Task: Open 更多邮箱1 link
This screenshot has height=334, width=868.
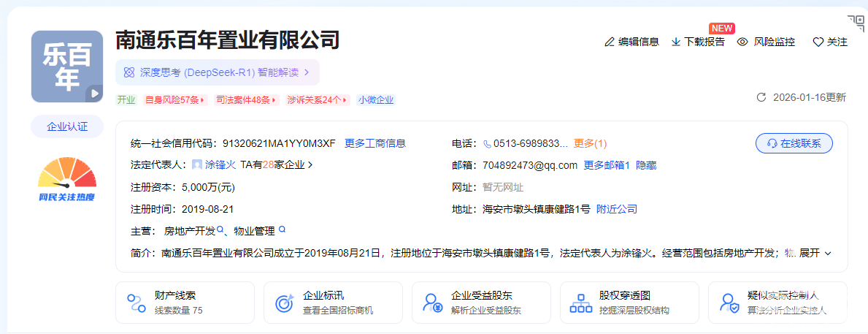Action: pyautogui.click(x=607, y=165)
